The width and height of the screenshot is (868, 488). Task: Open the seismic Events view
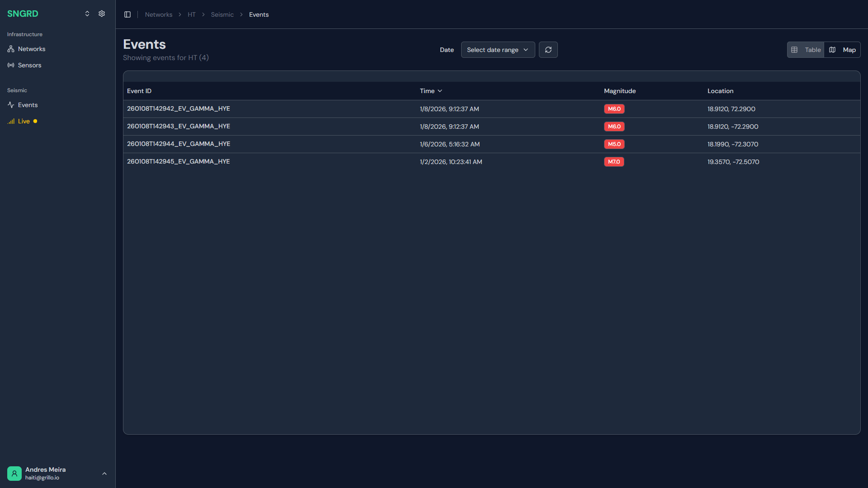click(x=28, y=105)
